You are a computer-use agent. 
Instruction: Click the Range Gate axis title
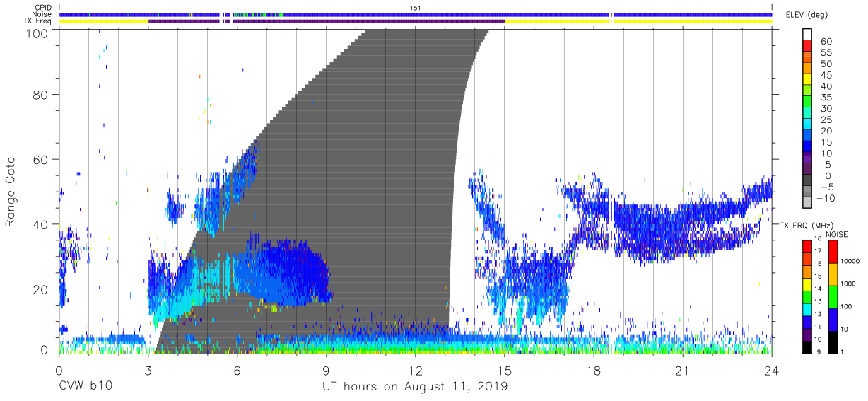[x=11, y=192]
